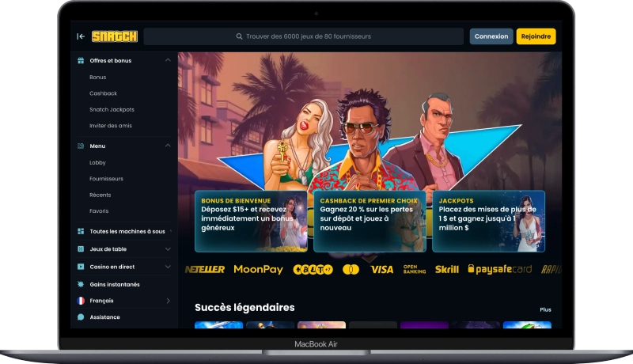The image size is (633, 364).
Task: Click the VISA payment logo
Action: [x=382, y=269]
